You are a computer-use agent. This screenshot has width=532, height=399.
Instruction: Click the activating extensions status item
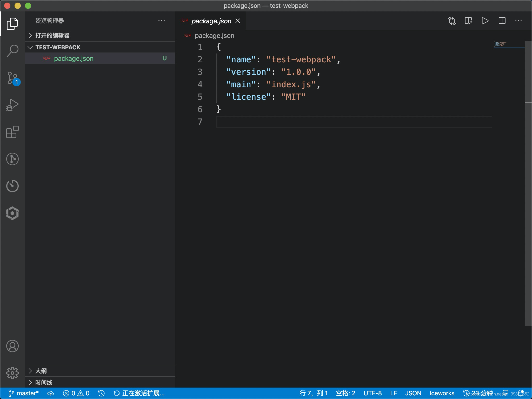tap(139, 393)
